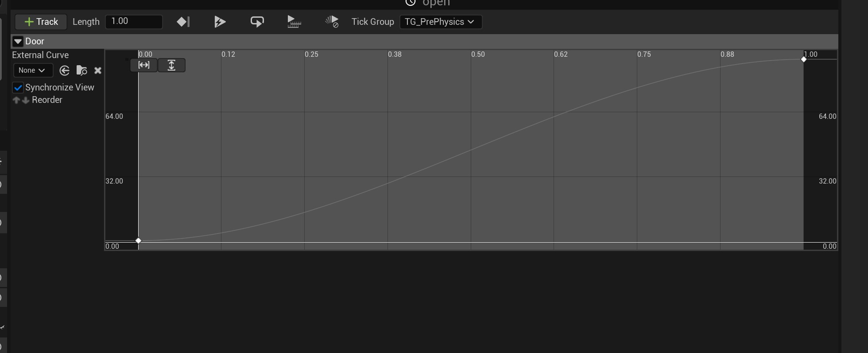Select the keyframe at time 1.00

(803, 59)
